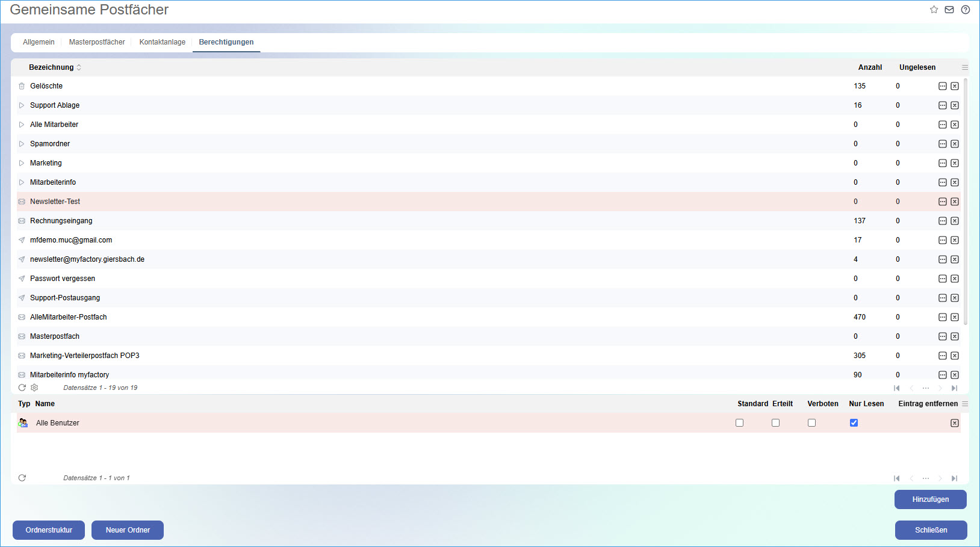
Task: Uncheck Nur Lesen for Alle Benutzer
Action: [854, 423]
